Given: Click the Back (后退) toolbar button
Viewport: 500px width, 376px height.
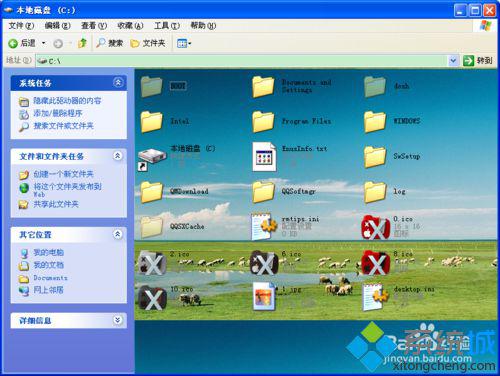Looking at the screenshot, I should pyautogui.click(x=22, y=43).
